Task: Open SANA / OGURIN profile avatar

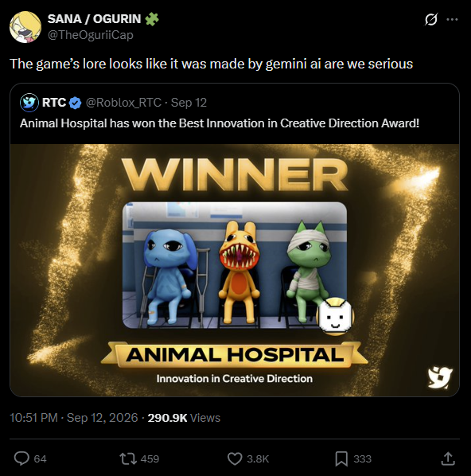Action: pos(25,27)
